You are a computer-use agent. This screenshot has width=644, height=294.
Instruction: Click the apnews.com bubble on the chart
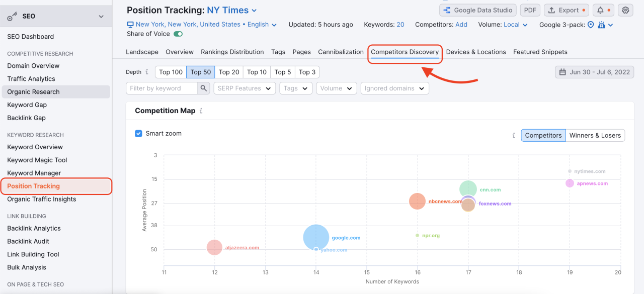click(x=570, y=183)
